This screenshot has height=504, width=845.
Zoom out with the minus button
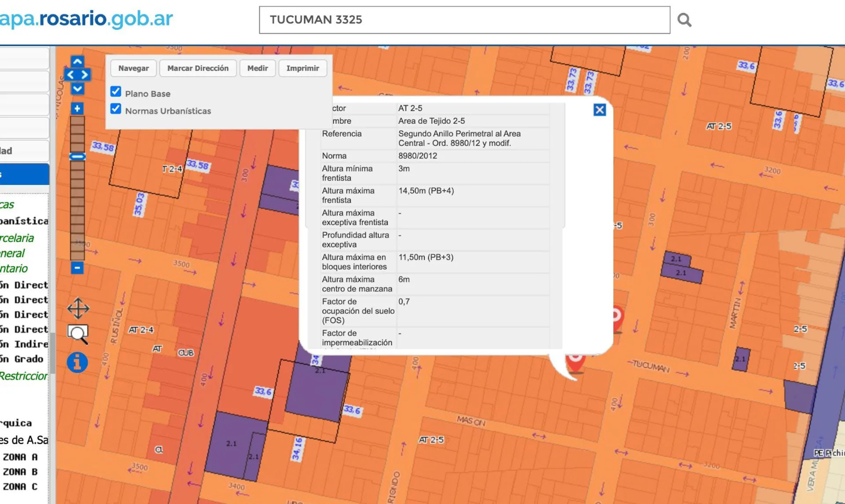pyautogui.click(x=77, y=267)
